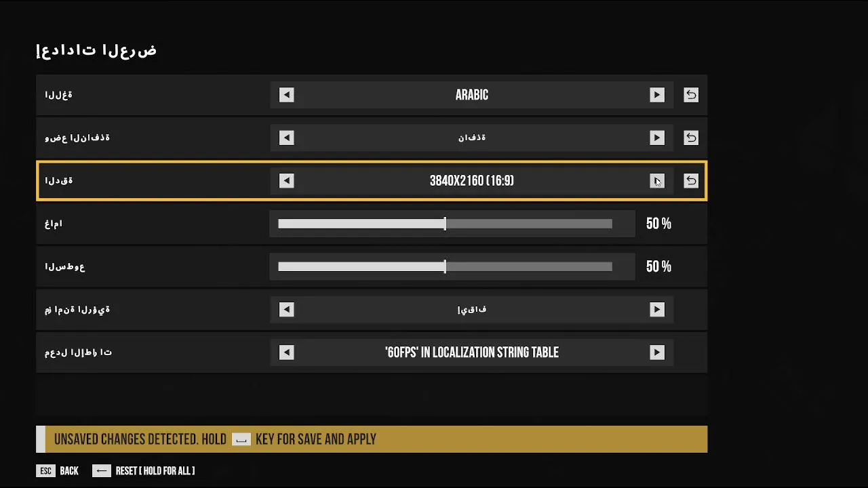Click the brightness slider handle at 50%
Viewport: 868px width, 488px height.
(x=445, y=266)
